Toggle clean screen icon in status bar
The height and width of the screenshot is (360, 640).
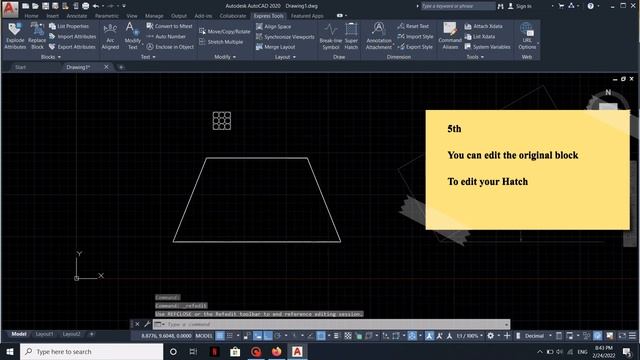[622, 336]
